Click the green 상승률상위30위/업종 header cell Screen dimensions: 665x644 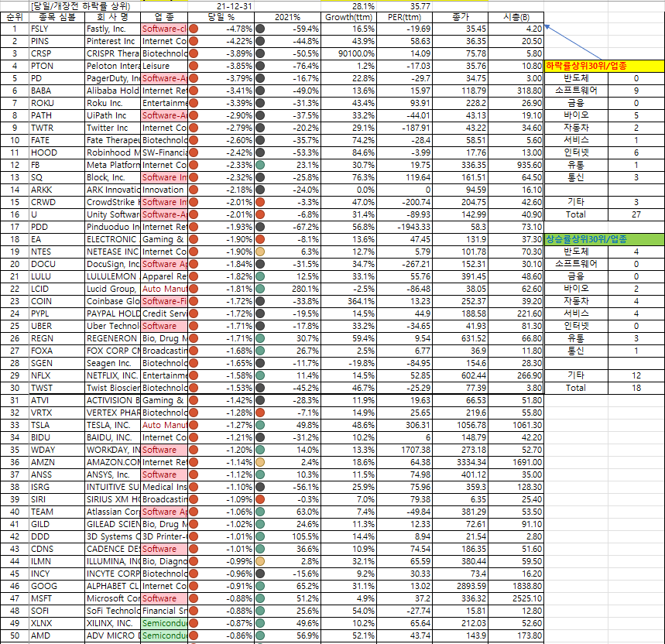605,239
